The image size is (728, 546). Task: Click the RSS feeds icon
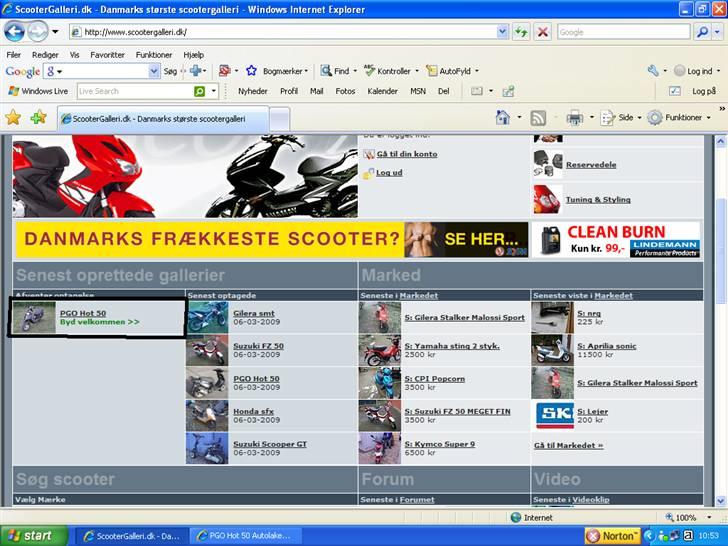(x=538, y=117)
